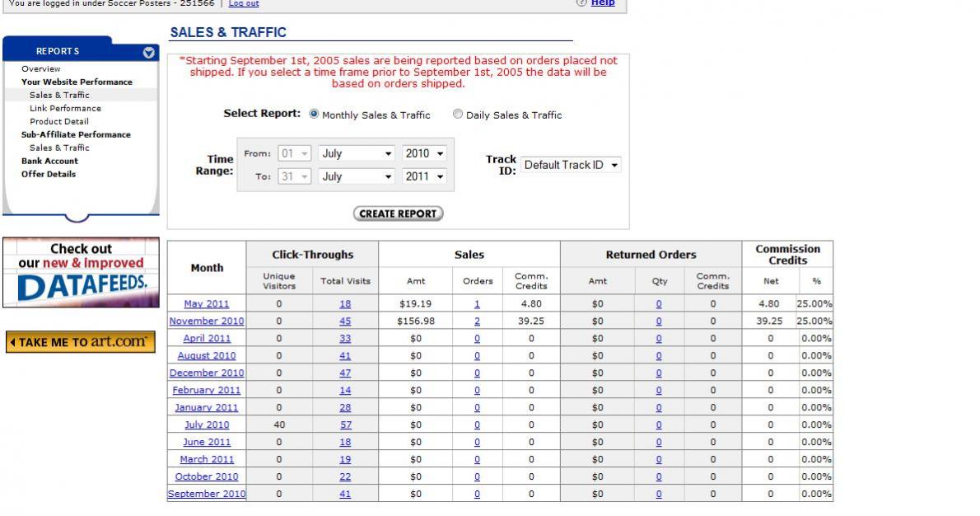980x516 pixels.
Task: Click unique visitors value 40 for July 2010
Action: pos(278,425)
